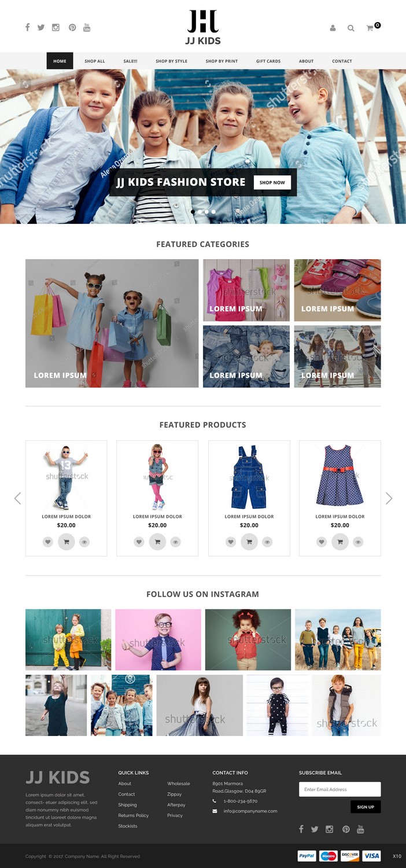The height and width of the screenshot is (868, 406).
Task: Click the Enter Email Address field
Action: (340, 789)
